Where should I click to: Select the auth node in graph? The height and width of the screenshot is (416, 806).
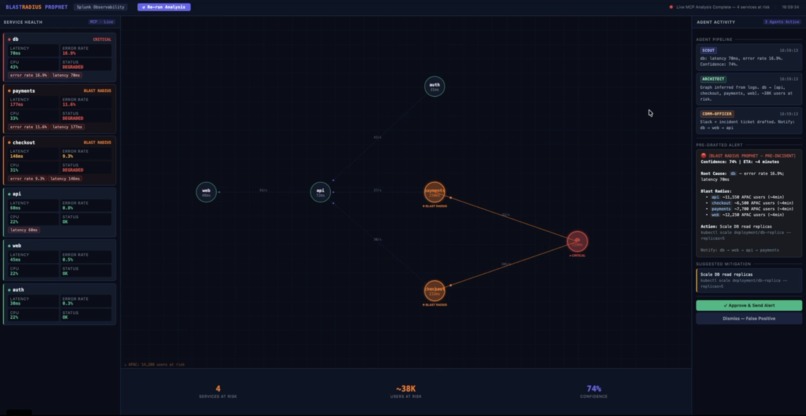click(x=434, y=86)
